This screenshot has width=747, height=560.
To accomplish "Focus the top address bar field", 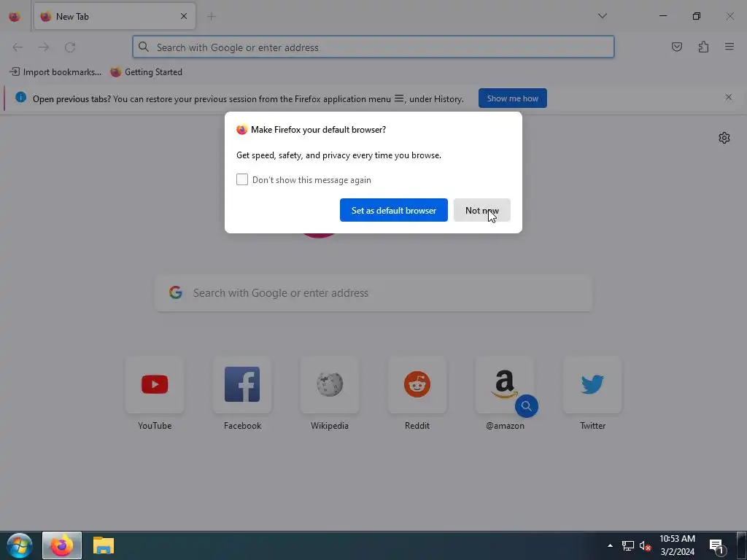I will point(373,47).
